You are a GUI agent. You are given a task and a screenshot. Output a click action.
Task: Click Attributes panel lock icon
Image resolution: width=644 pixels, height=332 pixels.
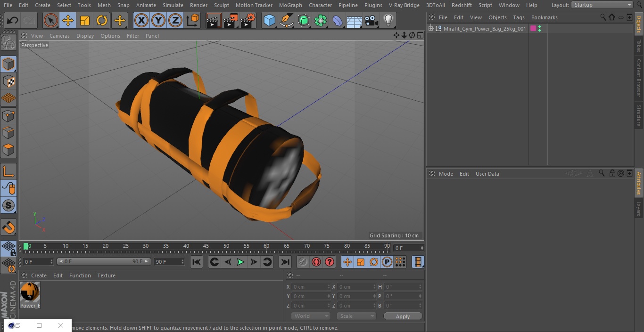(x=612, y=173)
